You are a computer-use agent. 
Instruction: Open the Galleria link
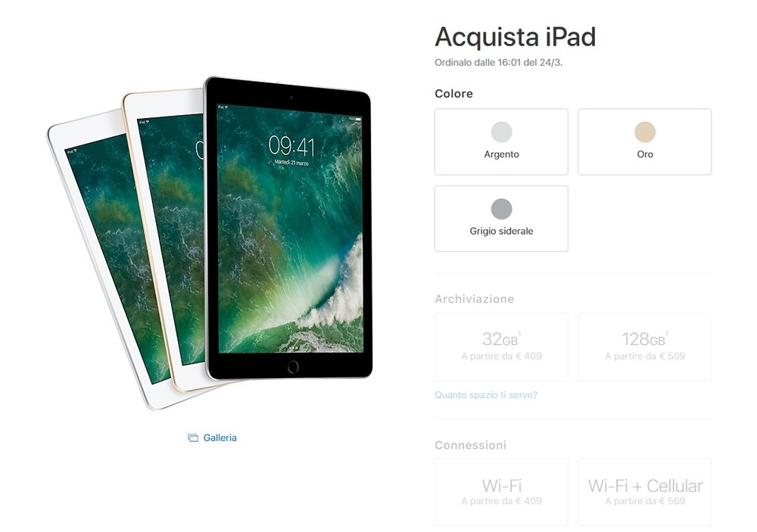(220, 438)
